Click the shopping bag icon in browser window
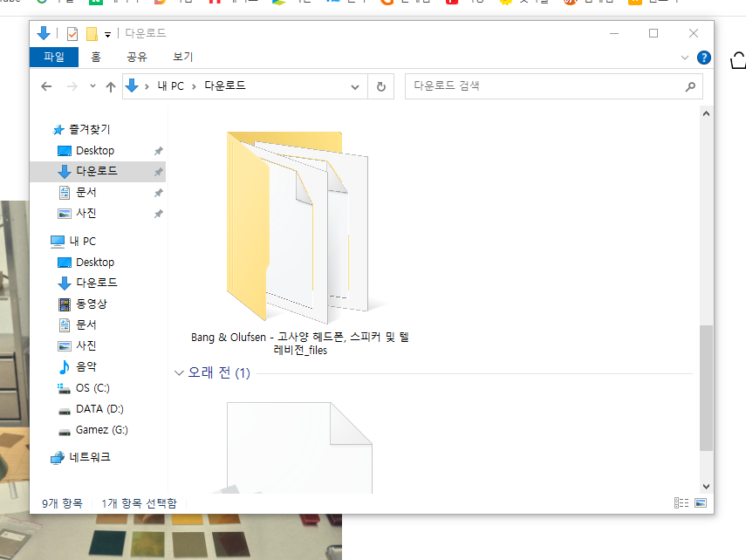Viewport: 746px width, 560px height. 738,60
